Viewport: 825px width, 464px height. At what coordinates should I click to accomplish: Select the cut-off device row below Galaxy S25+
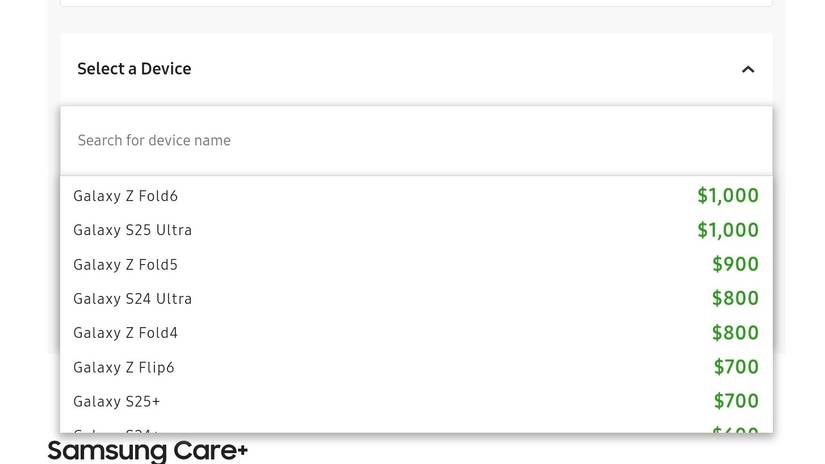click(117, 430)
